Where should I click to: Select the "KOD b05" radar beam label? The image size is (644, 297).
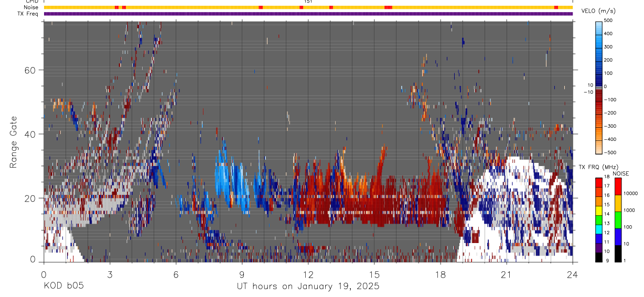click(63, 287)
